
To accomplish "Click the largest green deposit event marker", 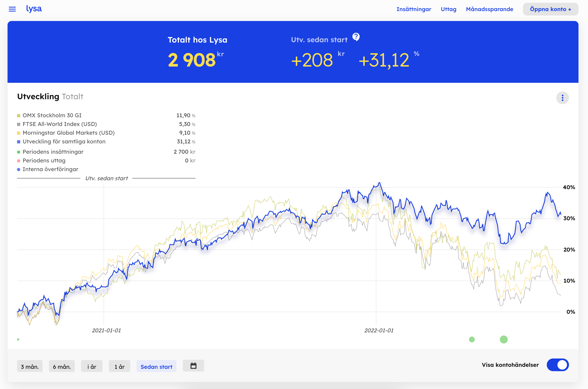I will pyautogui.click(x=504, y=339).
